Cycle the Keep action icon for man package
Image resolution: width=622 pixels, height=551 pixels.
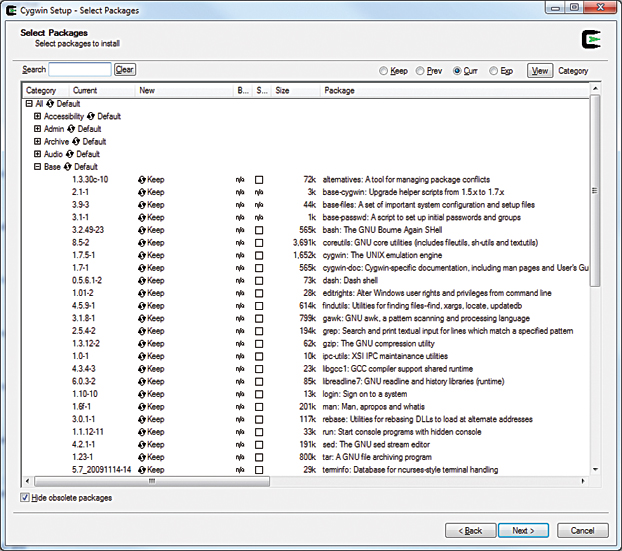[142, 407]
